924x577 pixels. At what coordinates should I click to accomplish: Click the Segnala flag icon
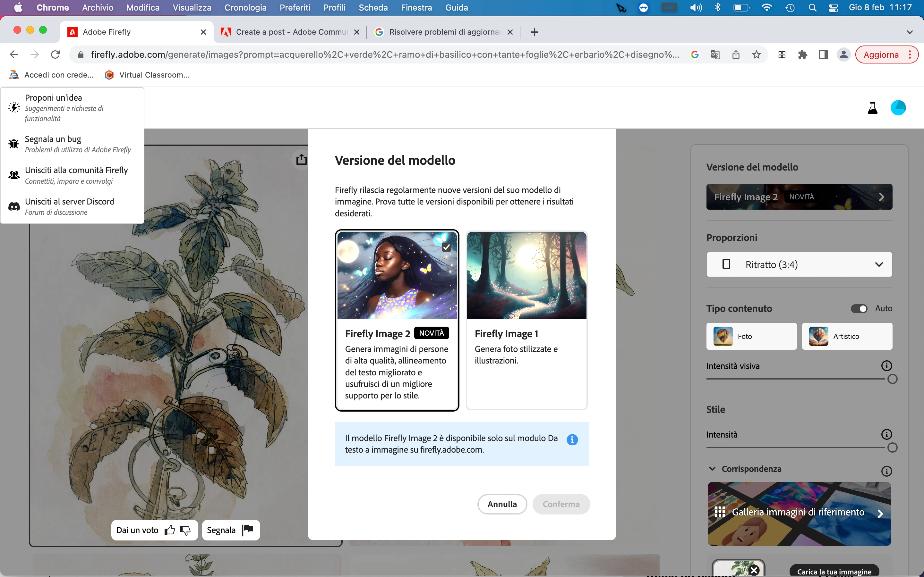[x=247, y=530]
